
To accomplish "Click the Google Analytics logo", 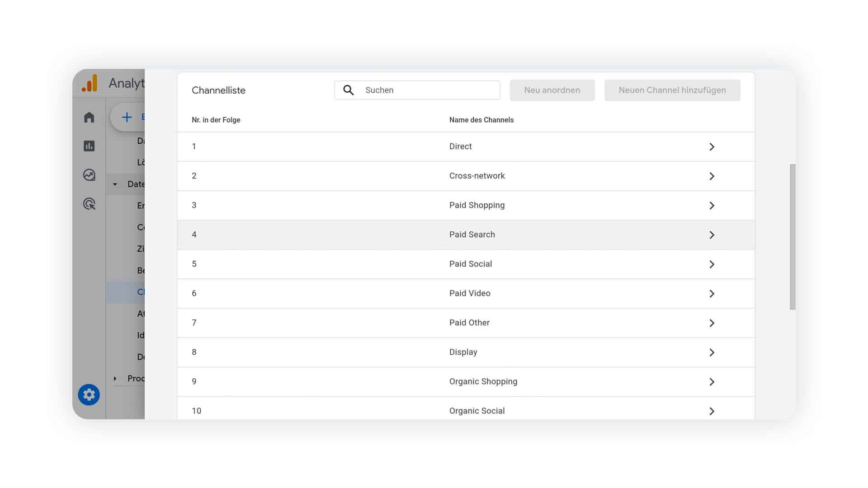I will (90, 83).
